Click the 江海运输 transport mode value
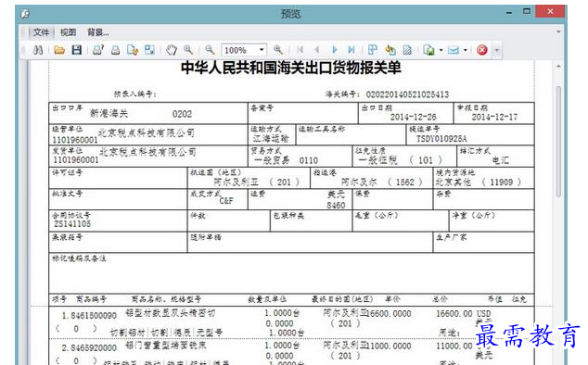The width and height of the screenshot is (588, 365). [x=271, y=139]
